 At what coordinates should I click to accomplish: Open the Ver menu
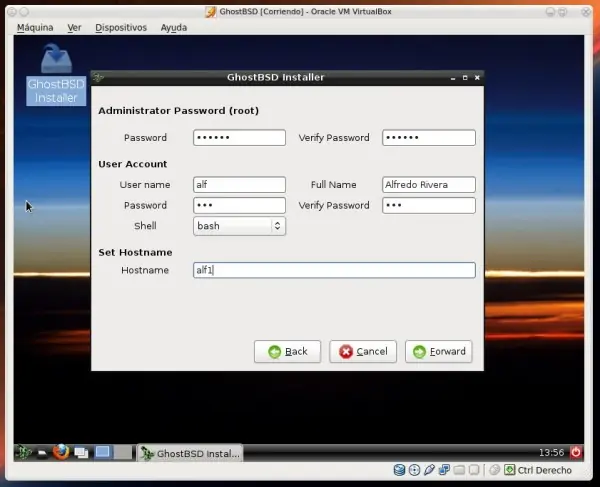tap(74, 28)
